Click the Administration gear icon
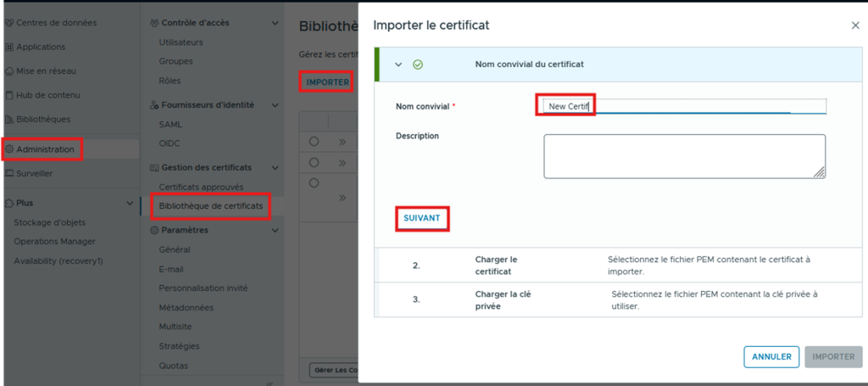 pos(9,150)
